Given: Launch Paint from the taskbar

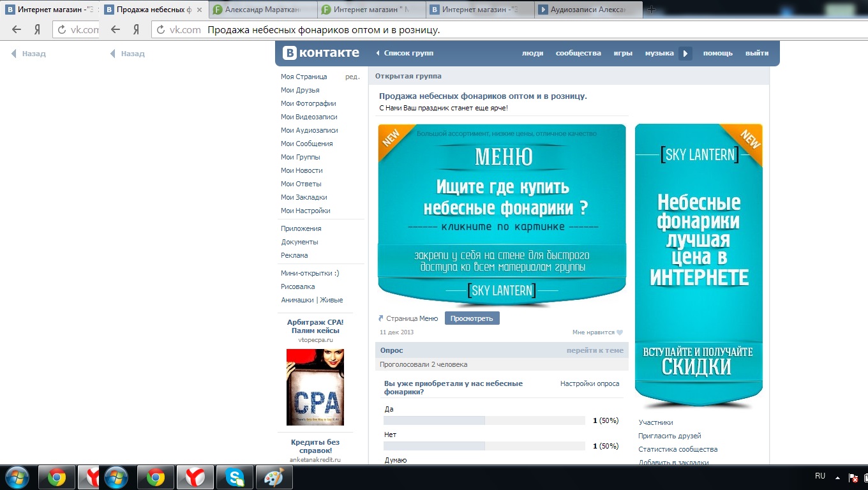Looking at the screenshot, I should [x=274, y=477].
